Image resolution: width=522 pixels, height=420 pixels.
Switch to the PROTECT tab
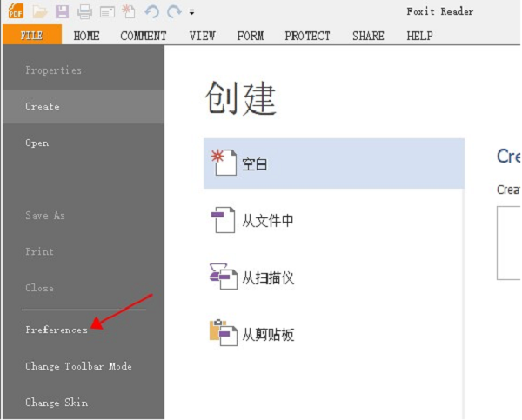307,36
